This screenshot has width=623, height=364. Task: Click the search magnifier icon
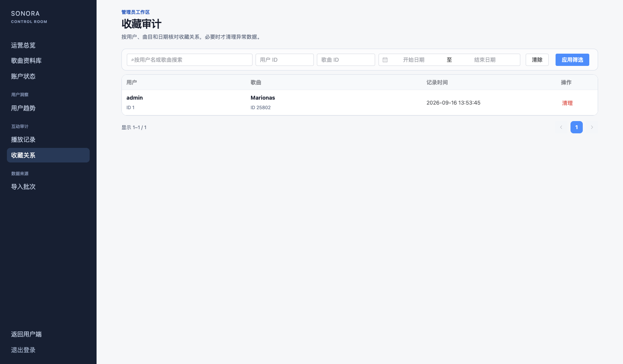pyautogui.click(x=133, y=60)
